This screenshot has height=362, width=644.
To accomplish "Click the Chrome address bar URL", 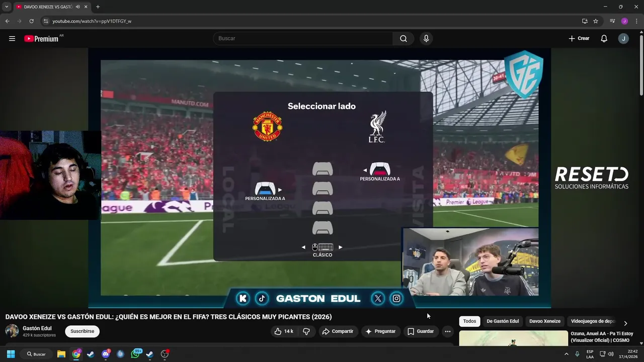I will (92, 21).
